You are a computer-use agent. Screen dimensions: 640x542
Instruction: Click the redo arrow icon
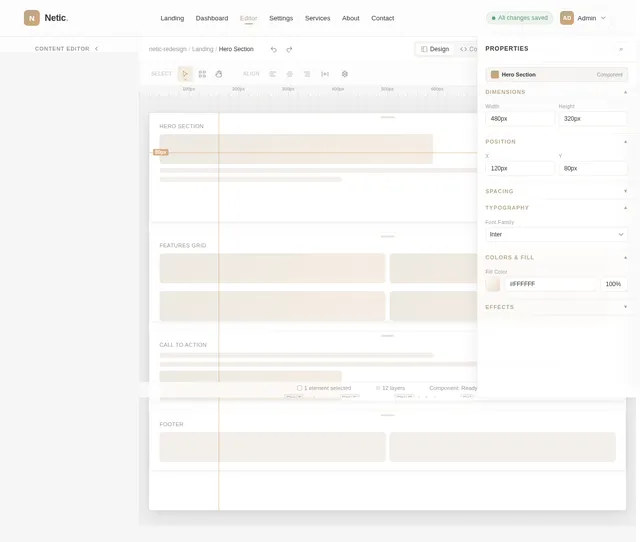point(289,49)
